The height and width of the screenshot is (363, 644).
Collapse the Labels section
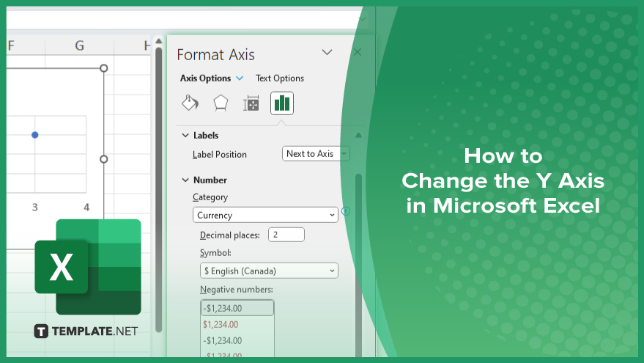[x=185, y=135]
